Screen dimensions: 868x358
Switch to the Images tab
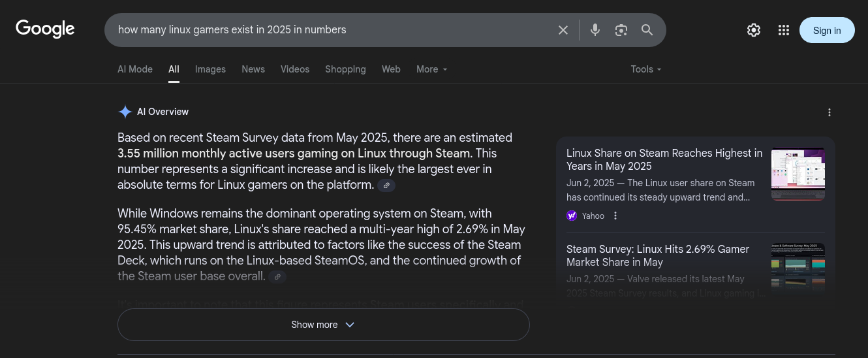[x=210, y=69]
